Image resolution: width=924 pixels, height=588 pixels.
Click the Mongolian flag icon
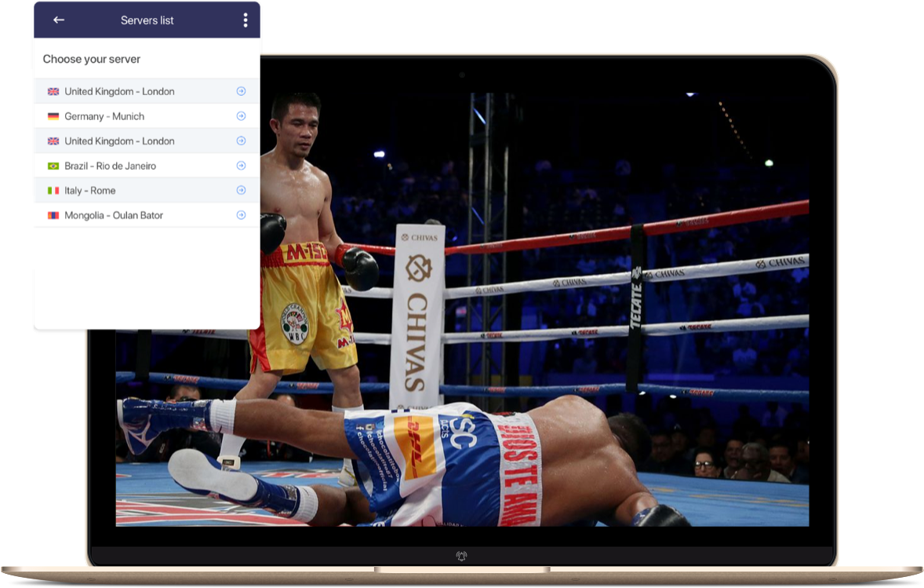tap(53, 215)
